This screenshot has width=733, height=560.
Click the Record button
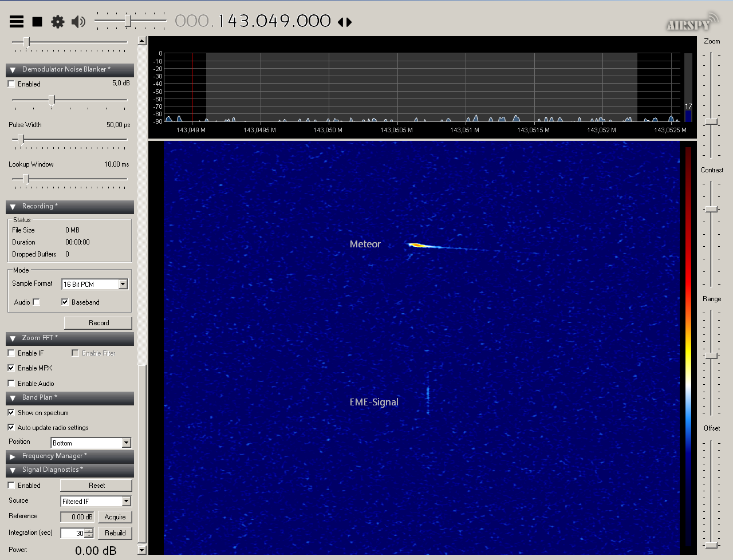click(x=98, y=323)
